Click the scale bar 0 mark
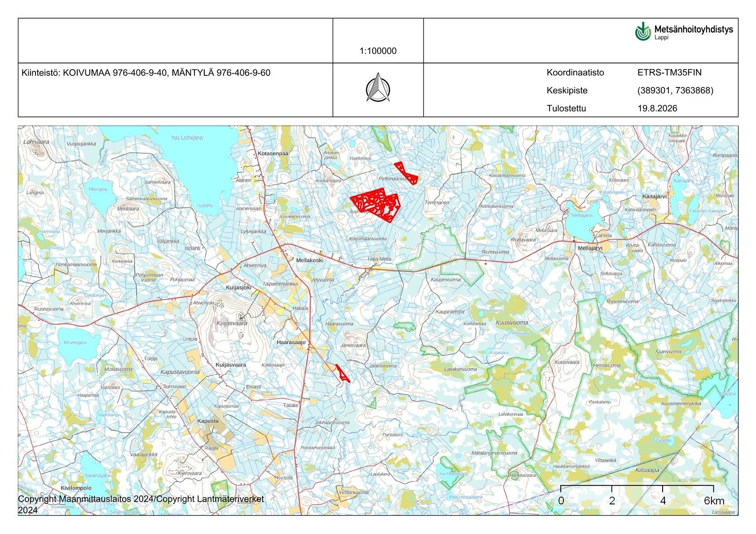756x534 pixels. click(561, 501)
